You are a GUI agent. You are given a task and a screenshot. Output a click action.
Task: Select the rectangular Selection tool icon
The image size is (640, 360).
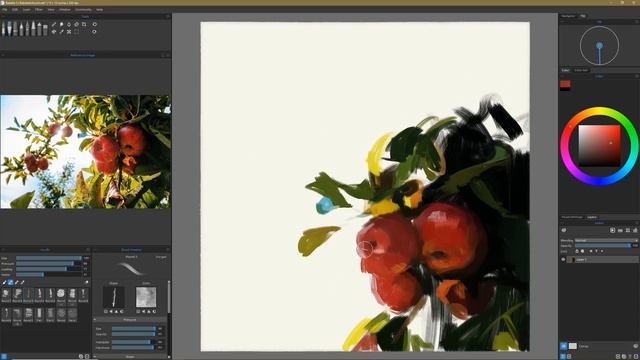coord(76,32)
